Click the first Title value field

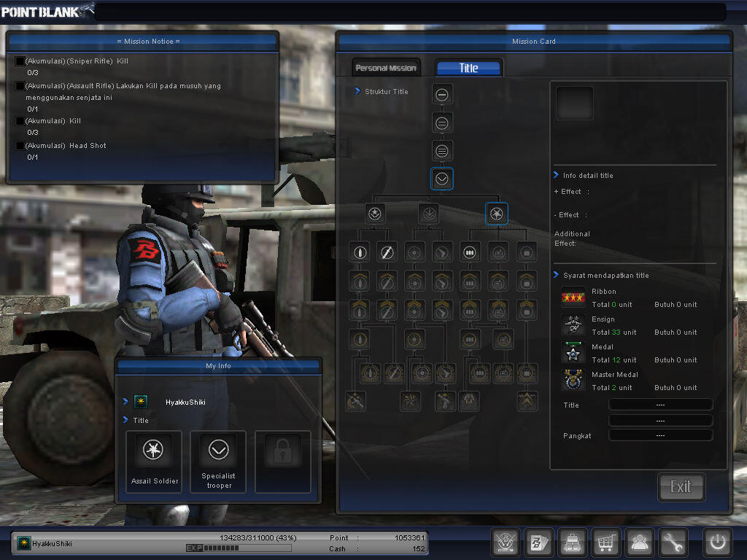pyautogui.click(x=661, y=405)
